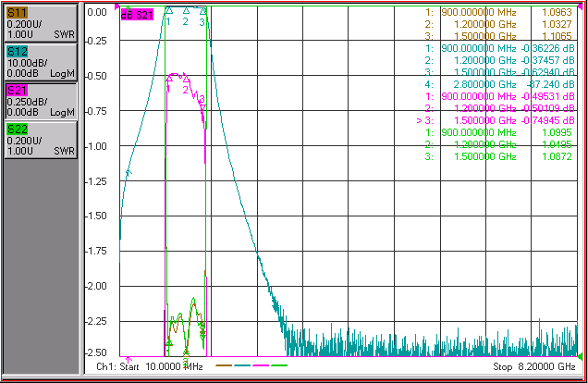Viewport: 588px width, 383px height.
Task: Click magenta marker 1 on S21 trace
Action: click(169, 78)
